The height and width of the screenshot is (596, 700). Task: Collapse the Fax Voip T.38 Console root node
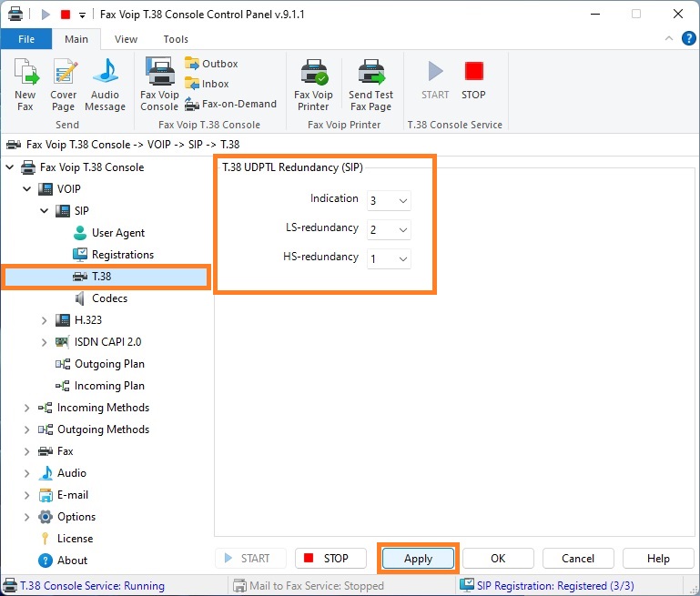[x=9, y=167]
